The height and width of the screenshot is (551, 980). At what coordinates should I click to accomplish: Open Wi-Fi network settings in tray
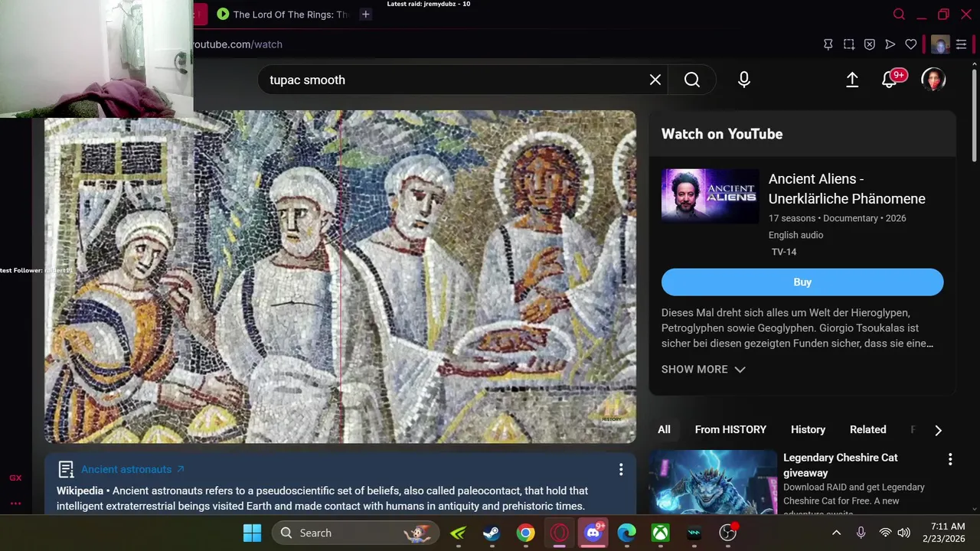point(885,533)
